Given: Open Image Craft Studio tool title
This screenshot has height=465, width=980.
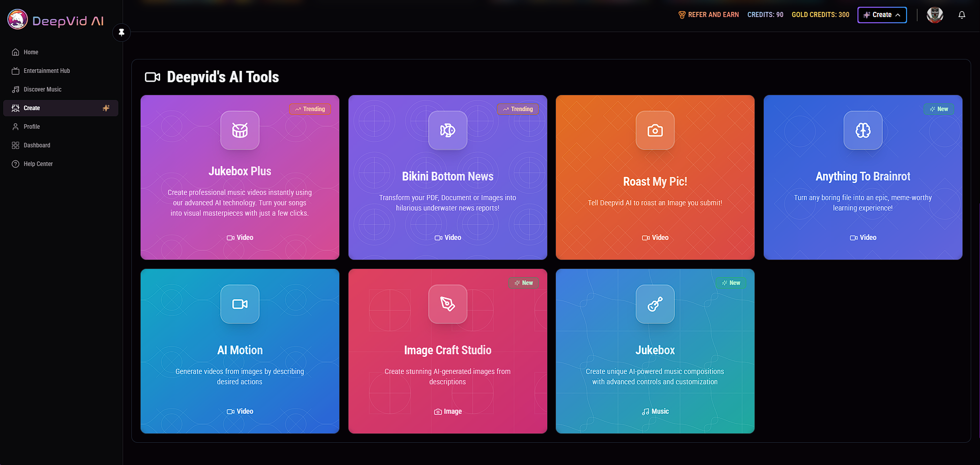Looking at the screenshot, I should pos(448,350).
